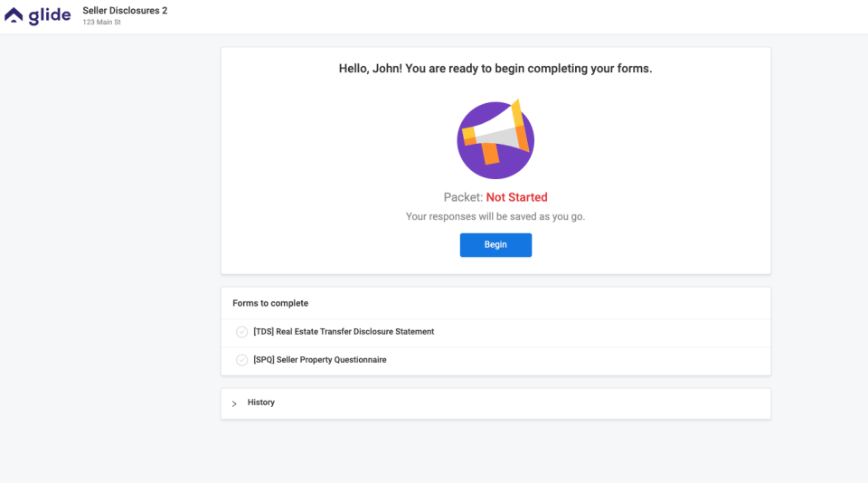
Task: Click the check circle icon beside SPQ form
Action: coord(241,360)
